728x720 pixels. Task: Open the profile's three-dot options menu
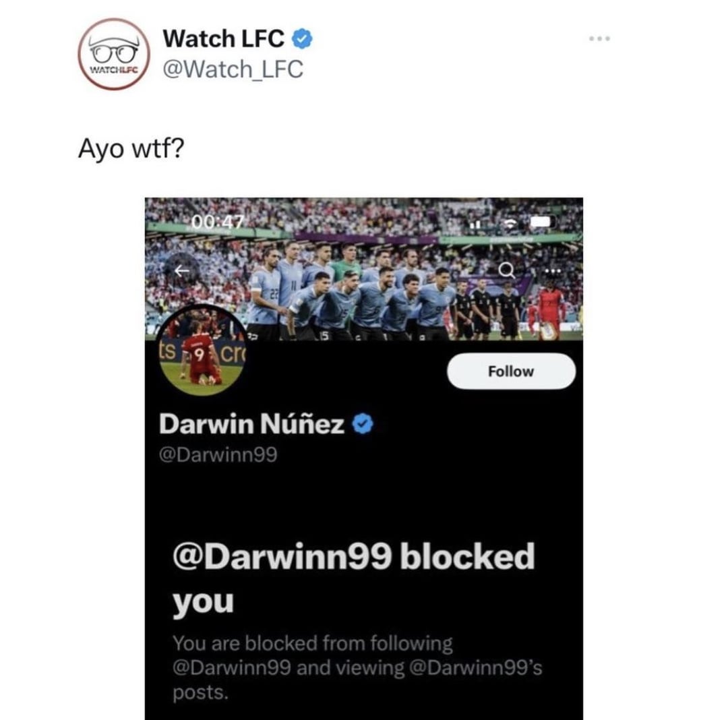tap(553, 270)
